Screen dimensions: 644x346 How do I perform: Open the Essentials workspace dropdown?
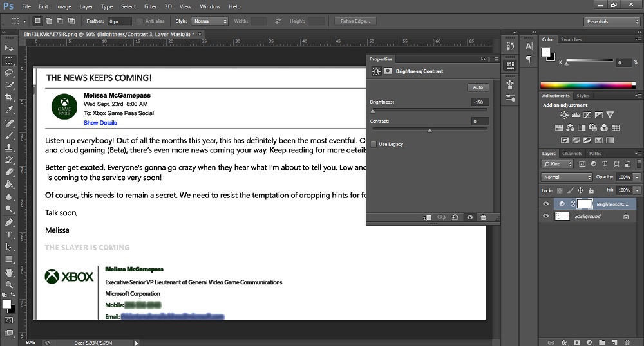coord(612,21)
